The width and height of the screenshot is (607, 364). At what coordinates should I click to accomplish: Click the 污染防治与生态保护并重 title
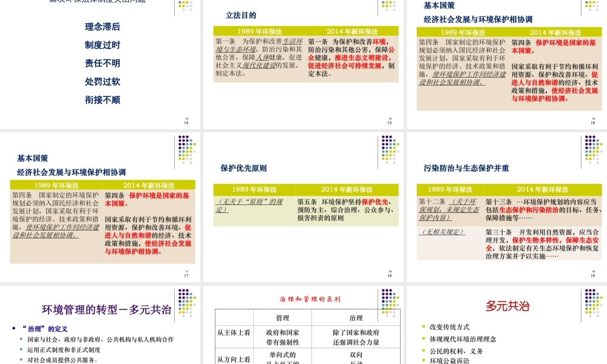(x=466, y=168)
